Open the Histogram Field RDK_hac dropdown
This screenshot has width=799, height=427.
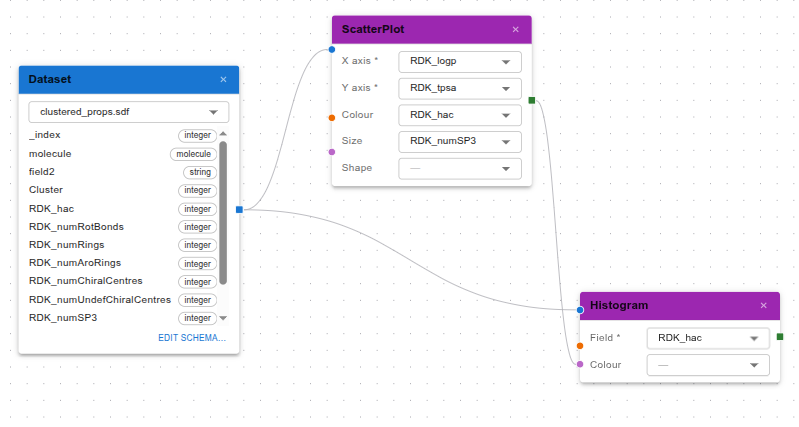(708, 338)
